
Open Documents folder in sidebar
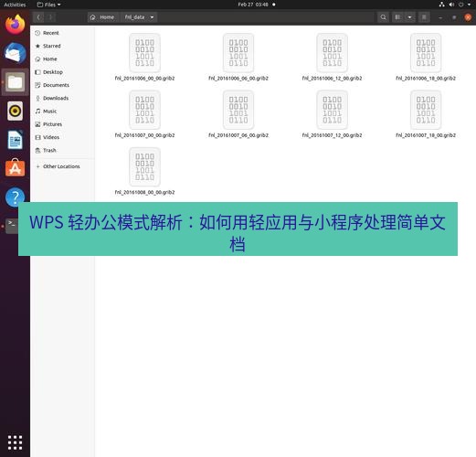62,85
